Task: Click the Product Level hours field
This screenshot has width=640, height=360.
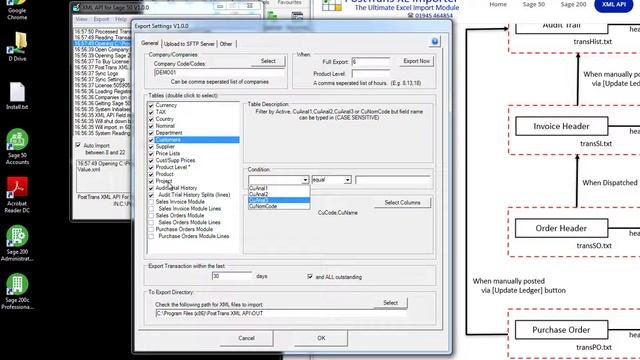Action: click(x=371, y=74)
